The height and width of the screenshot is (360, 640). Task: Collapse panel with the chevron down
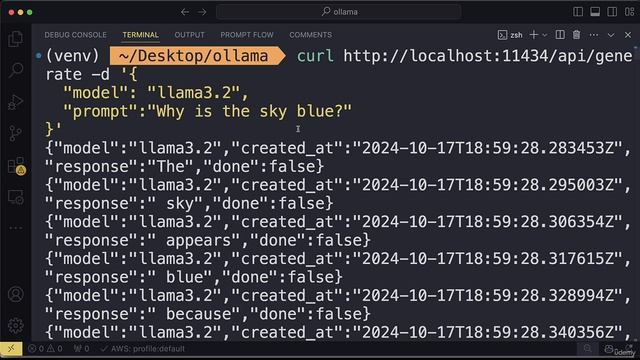(x=611, y=35)
